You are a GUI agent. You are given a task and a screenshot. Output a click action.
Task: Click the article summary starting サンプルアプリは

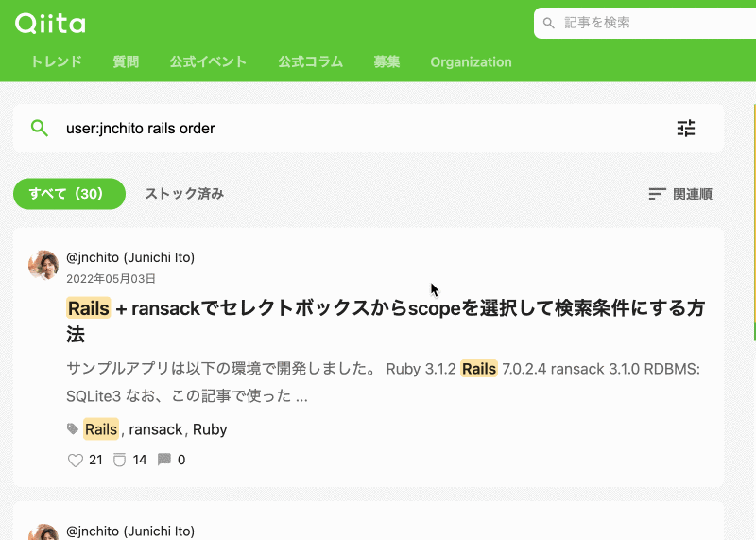[384, 382]
